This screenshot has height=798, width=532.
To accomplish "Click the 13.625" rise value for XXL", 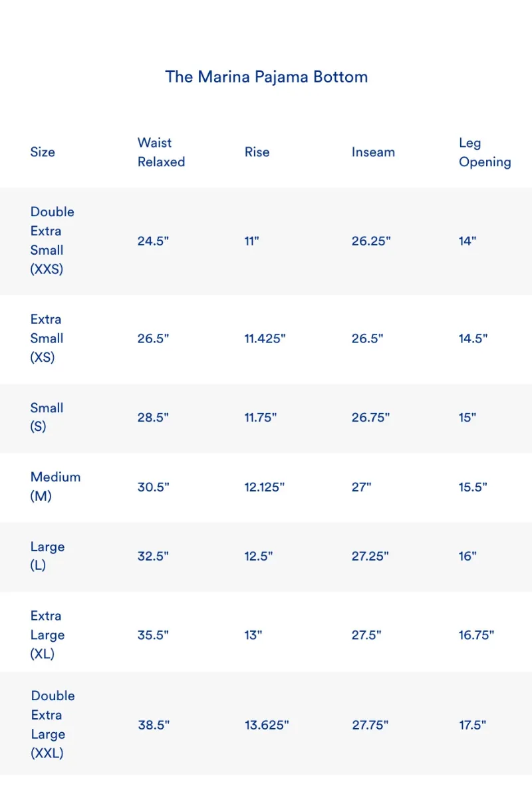I will tap(267, 725).
